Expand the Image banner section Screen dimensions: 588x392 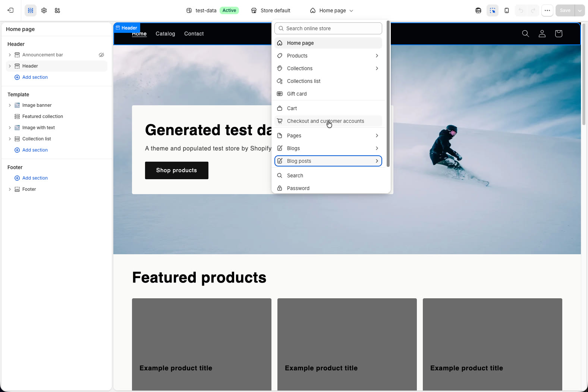(x=10, y=105)
